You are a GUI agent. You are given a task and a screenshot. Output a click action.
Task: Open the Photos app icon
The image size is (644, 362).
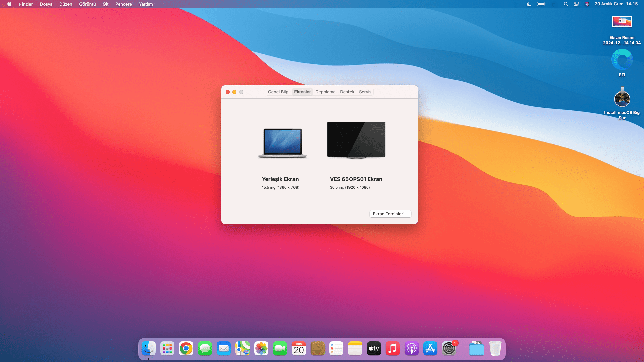click(x=261, y=349)
